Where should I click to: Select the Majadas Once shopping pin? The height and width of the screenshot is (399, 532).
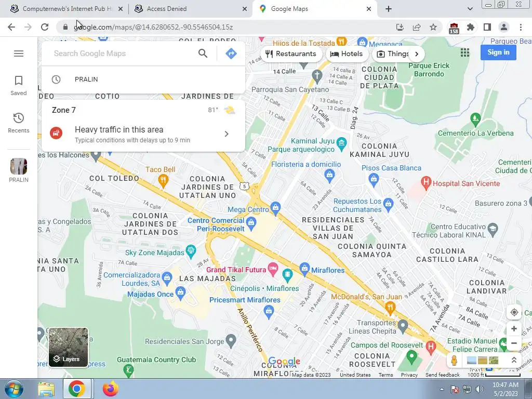coord(180,293)
